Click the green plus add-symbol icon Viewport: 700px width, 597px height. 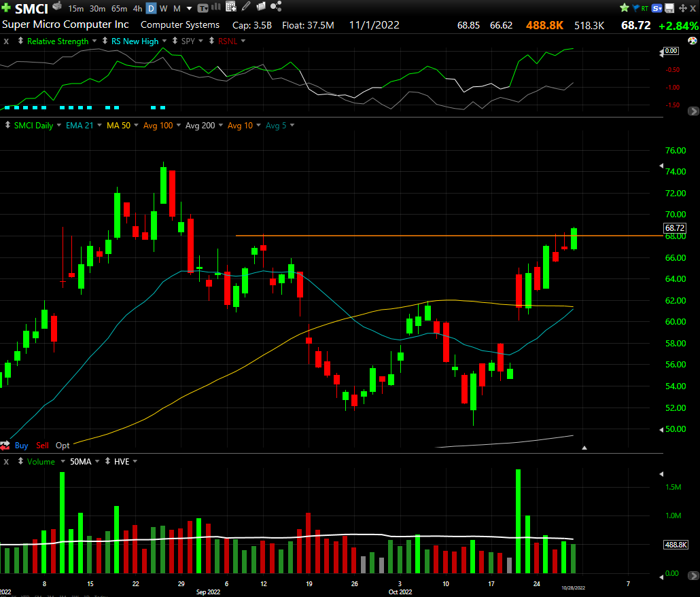point(6,7)
